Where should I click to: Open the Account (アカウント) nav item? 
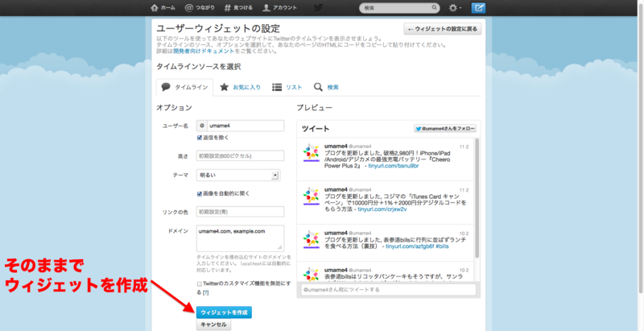(279, 8)
